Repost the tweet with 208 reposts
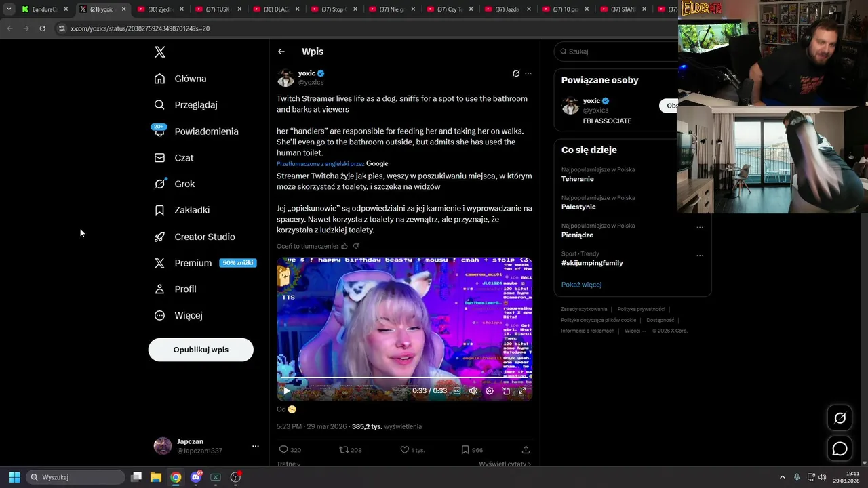The width and height of the screenshot is (868, 488). pyautogui.click(x=351, y=450)
